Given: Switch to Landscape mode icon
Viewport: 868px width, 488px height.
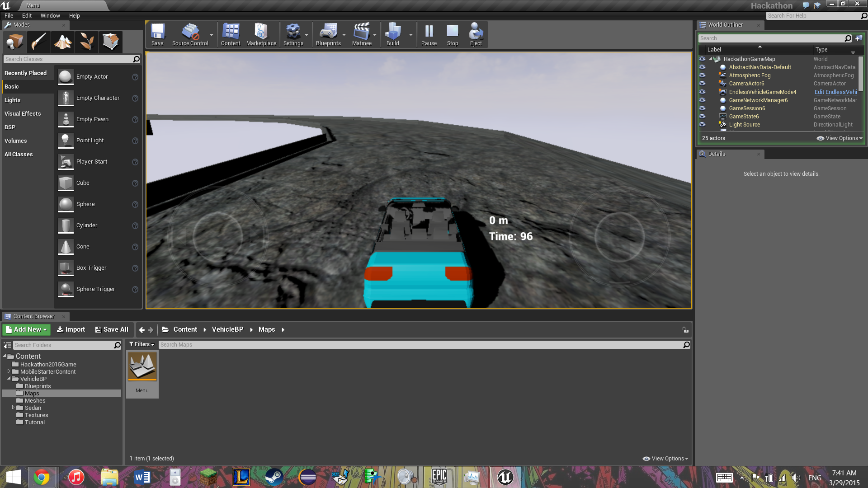Looking at the screenshot, I should click(63, 42).
